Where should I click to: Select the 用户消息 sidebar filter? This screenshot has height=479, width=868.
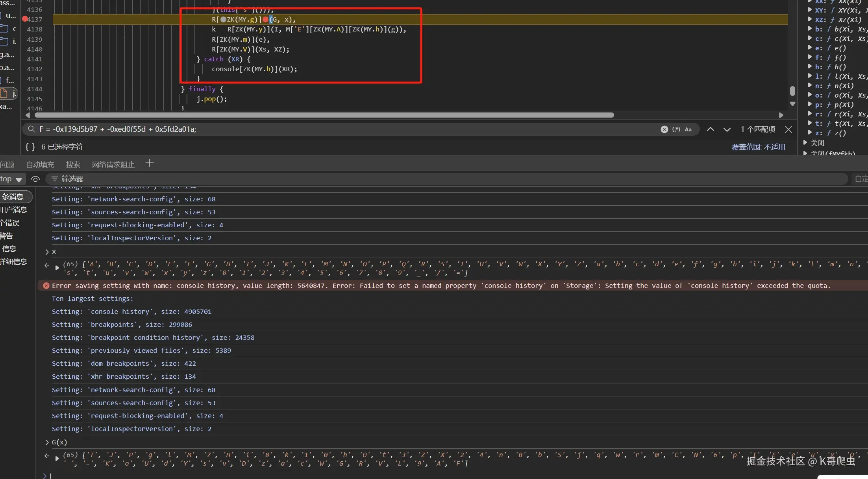(13, 210)
